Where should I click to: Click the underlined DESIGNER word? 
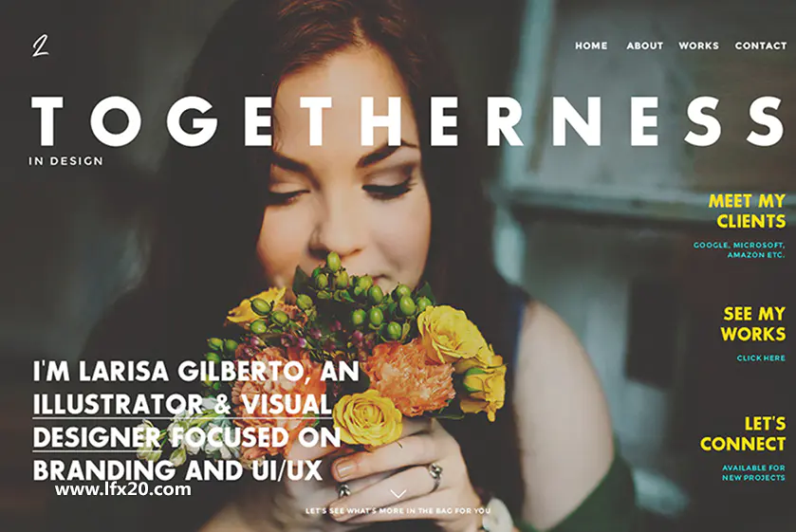pos(97,437)
